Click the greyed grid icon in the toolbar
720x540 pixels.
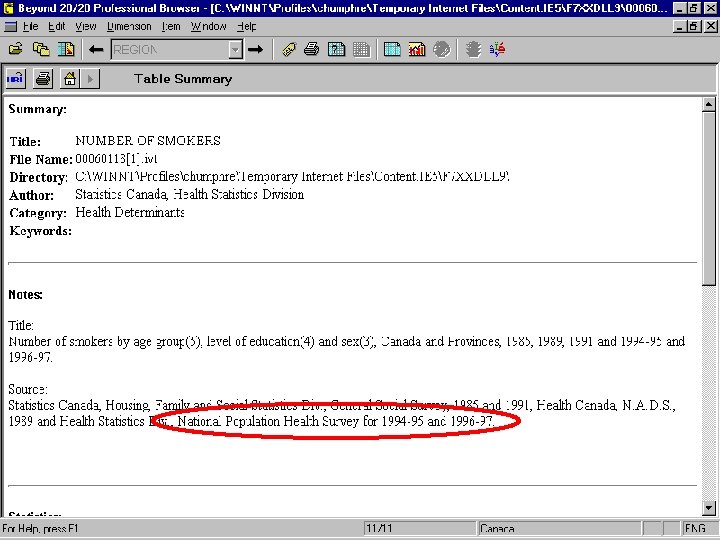point(361,49)
